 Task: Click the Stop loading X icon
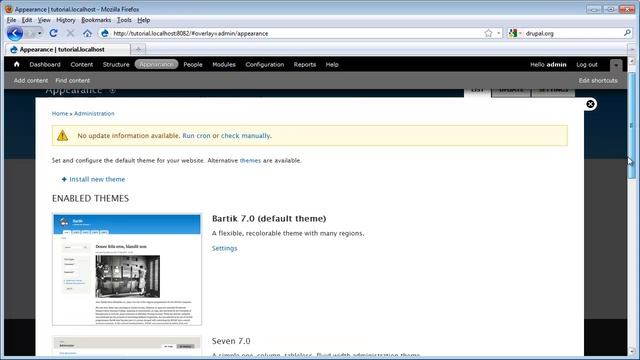tap(70, 33)
